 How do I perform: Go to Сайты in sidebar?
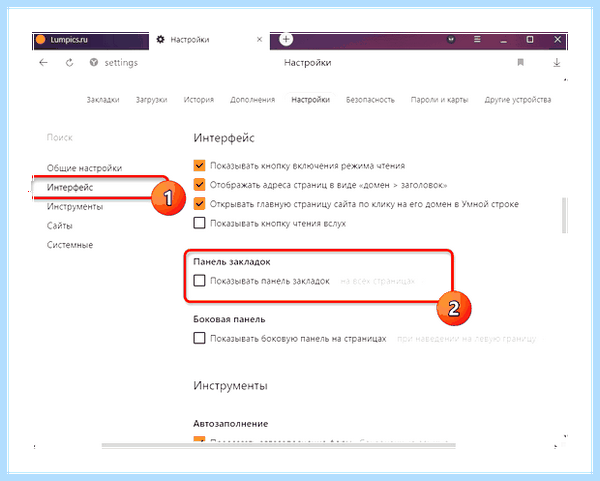click(59, 226)
